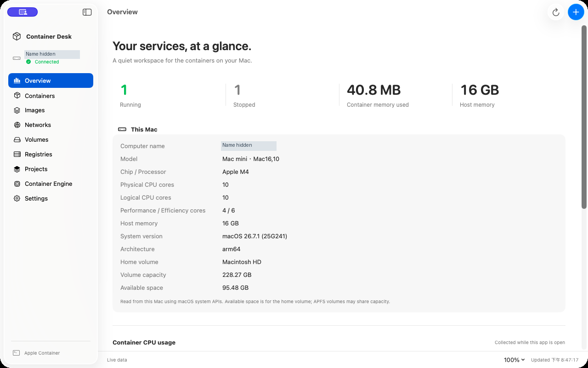
Task: Click the Registries server icon
Action: coord(17,155)
